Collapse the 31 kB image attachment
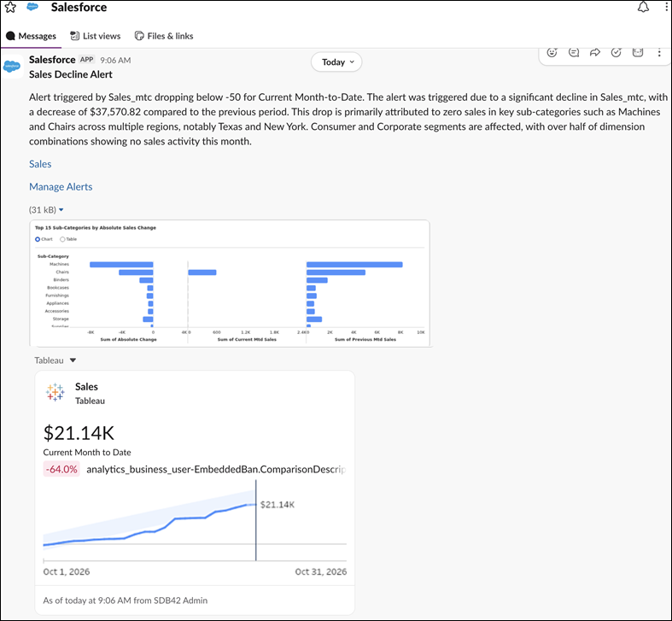Image resolution: width=672 pixels, height=621 pixels. pyautogui.click(x=61, y=210)
